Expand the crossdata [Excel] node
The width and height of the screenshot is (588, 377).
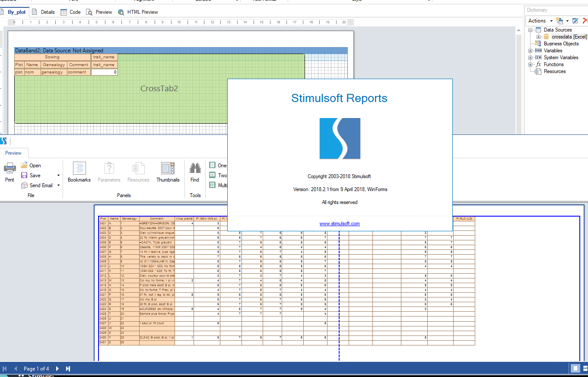tap(538, 37)
